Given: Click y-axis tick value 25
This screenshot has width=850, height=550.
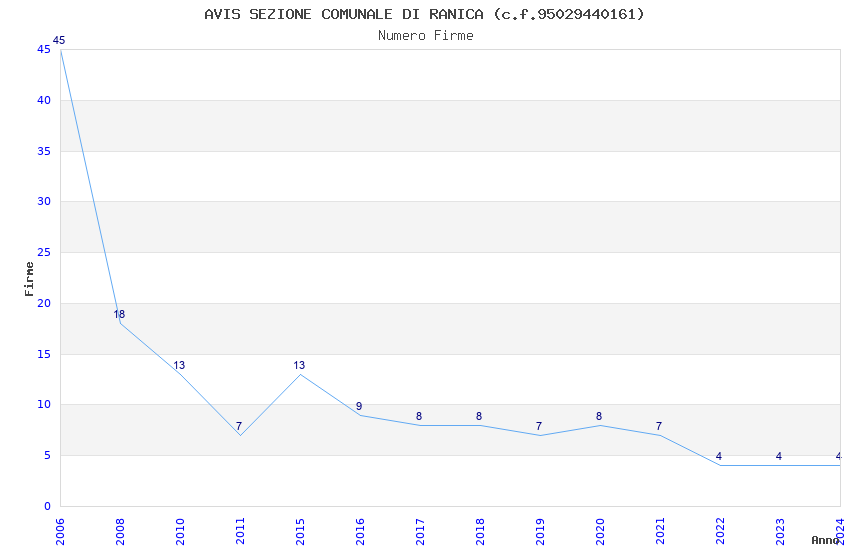Looking at the screenshot, I should point(44,252).
